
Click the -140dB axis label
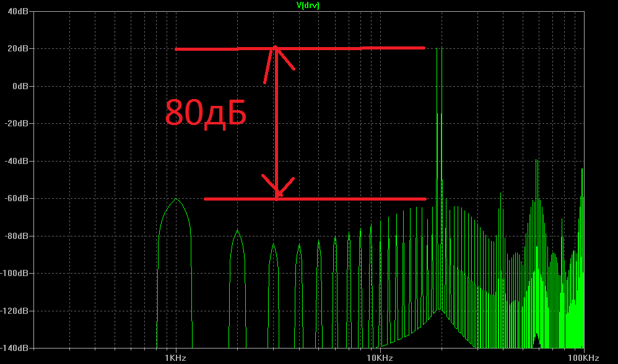[15, 349]
